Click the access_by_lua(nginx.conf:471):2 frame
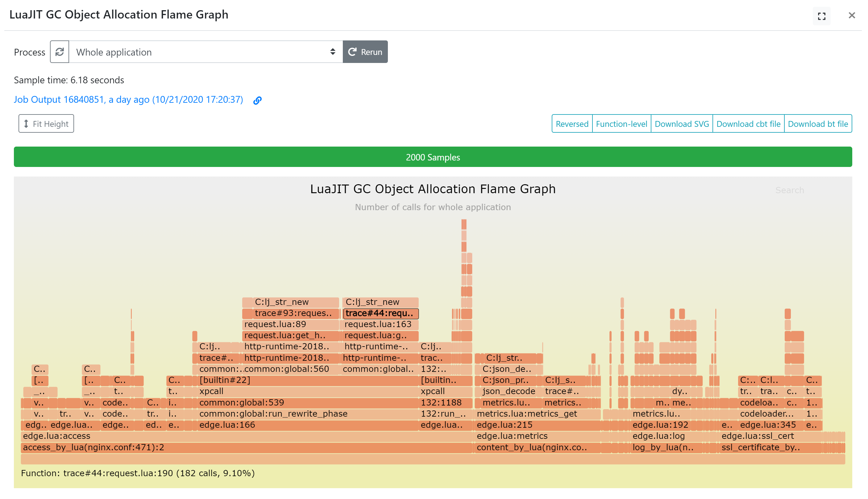 247,447
